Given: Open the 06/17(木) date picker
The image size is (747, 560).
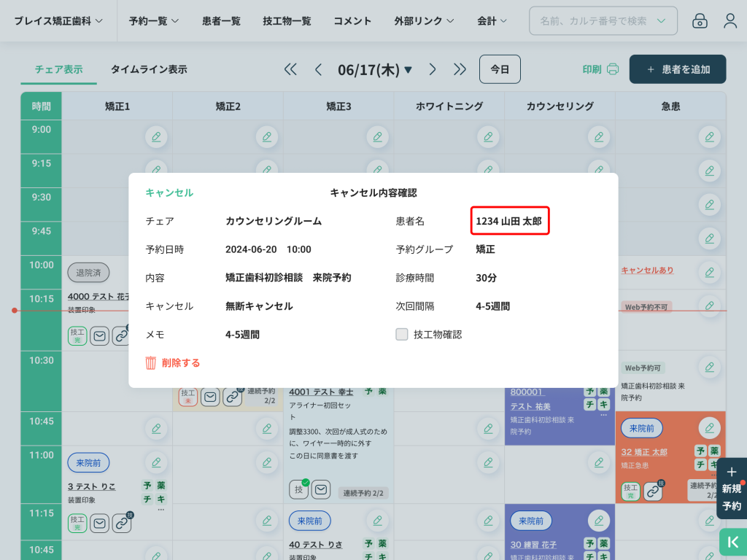Looking at the screenshot, I should pyautogui.click(x=375, y=69).
